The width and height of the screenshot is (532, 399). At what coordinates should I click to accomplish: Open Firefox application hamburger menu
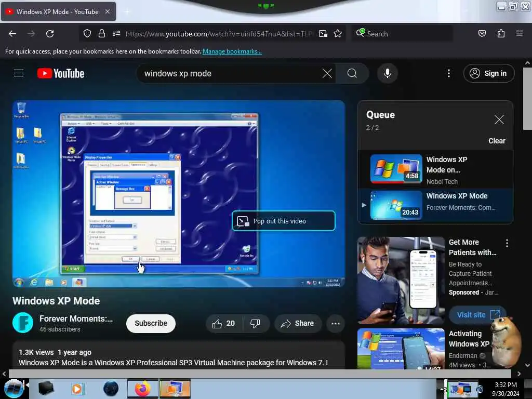click(x=519, y=34)
